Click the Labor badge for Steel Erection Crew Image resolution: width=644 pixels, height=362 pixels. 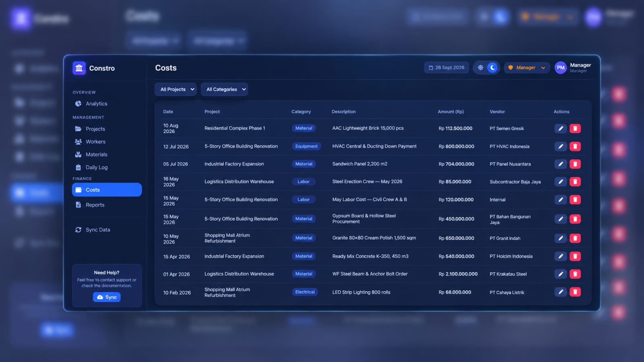[x=303, y=182]
